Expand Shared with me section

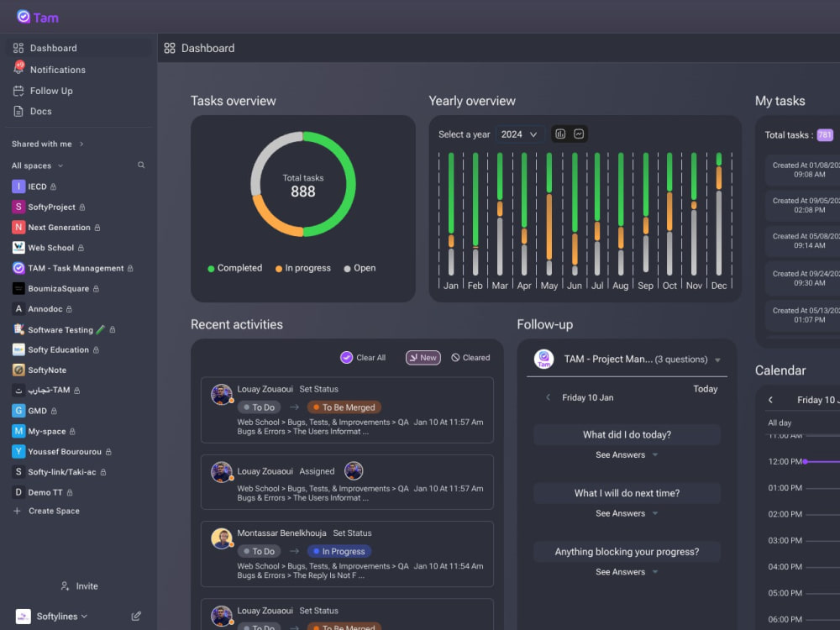coord(48,144)
